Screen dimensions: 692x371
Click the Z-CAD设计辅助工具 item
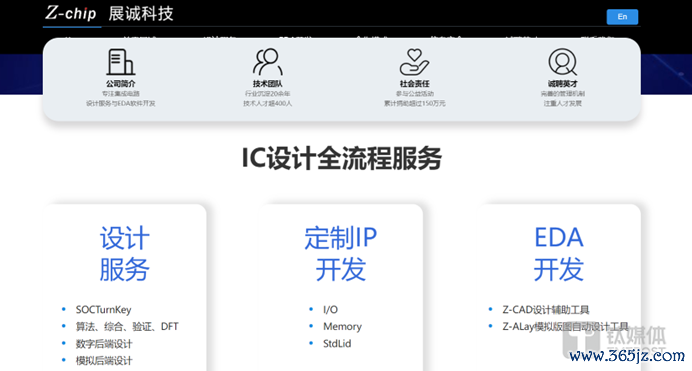[x=546, y=310]
